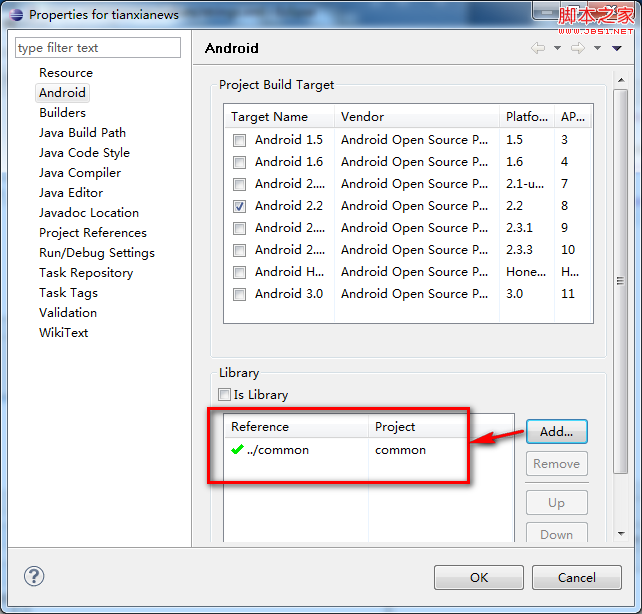The width and height of the screenshot is (642, 614).
Task: Check the platform 2.3.3 target checkbox
Action: [240, 250]
